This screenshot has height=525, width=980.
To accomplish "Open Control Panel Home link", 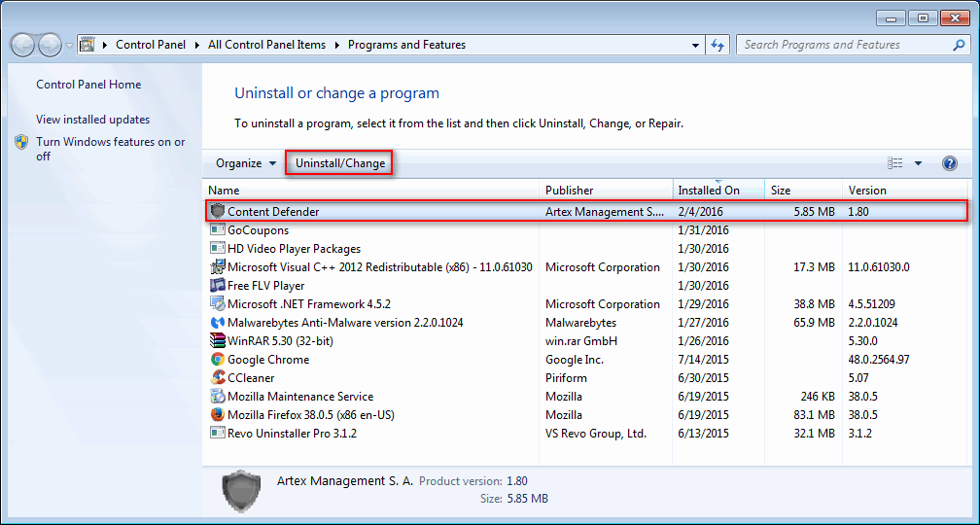I will click(x=88, y=85).
